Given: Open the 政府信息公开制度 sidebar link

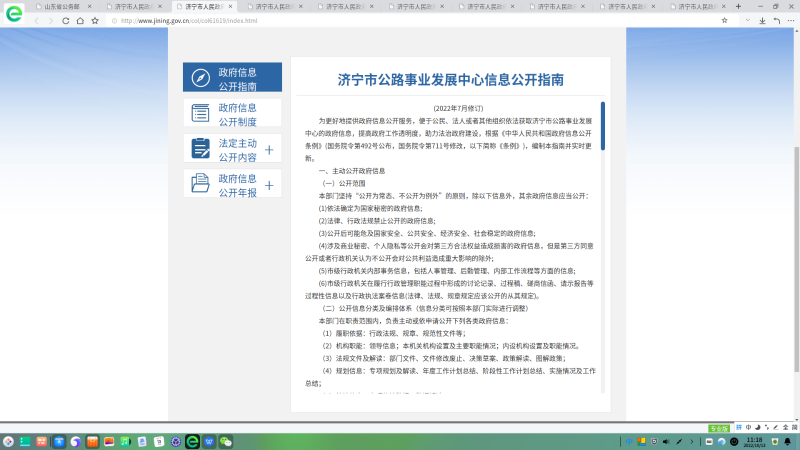Looking at the screenshot, I should click(238, 113).
